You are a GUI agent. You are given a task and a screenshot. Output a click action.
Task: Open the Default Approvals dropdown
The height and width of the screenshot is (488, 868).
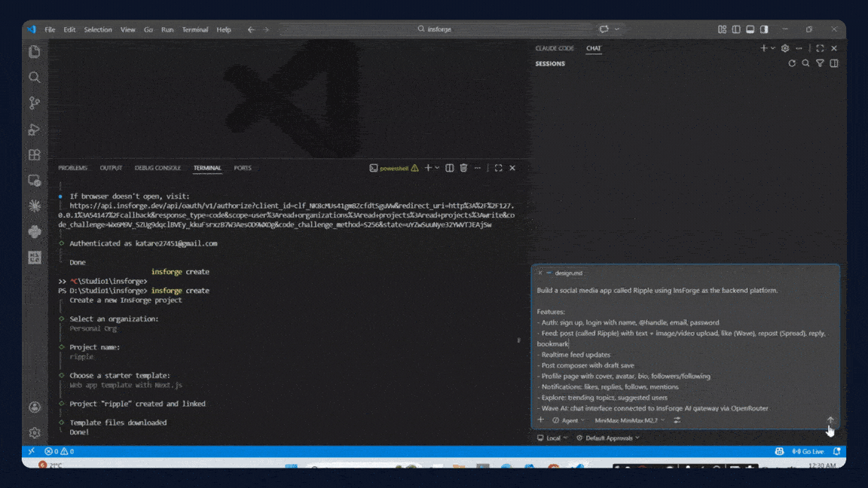pyautogui.click(x=608, y=438)
